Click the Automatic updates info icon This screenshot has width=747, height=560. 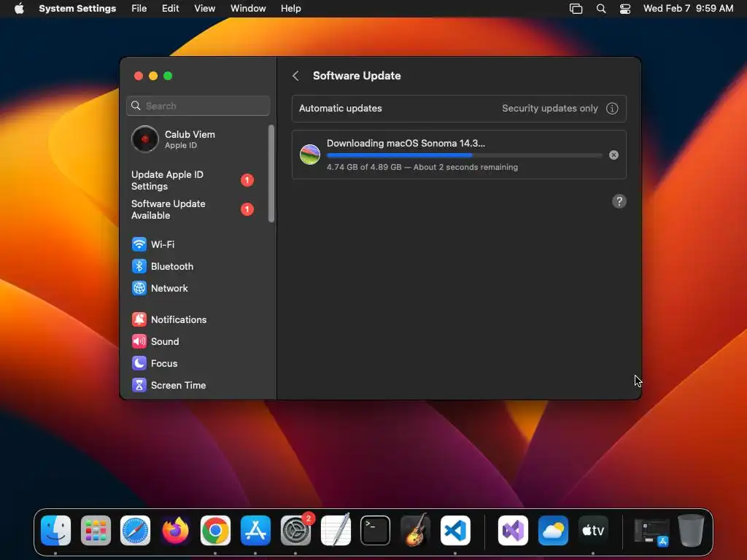(x=612, y=109)
